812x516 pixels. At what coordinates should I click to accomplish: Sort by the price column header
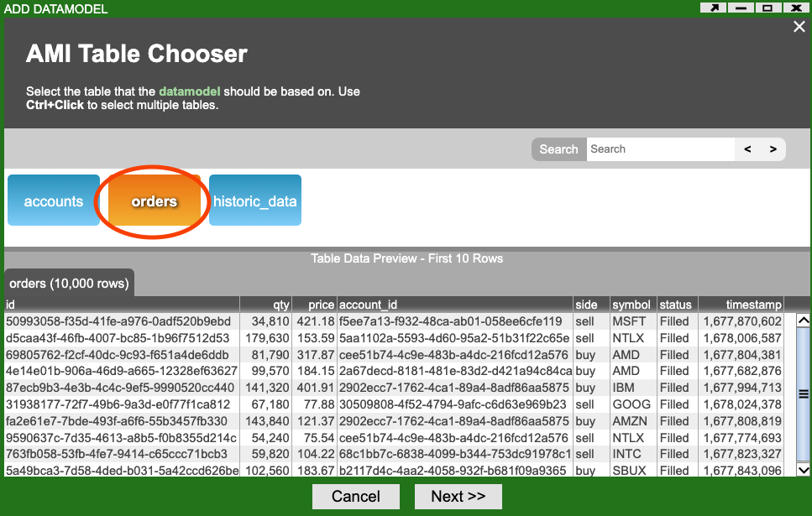pos(314,305)
